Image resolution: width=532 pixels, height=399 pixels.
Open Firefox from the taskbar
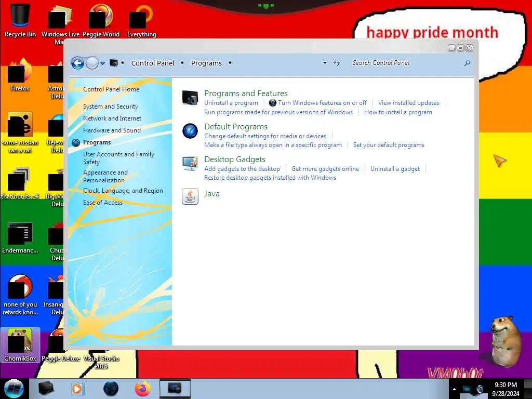pyautogui.click(x=143, y=389)
